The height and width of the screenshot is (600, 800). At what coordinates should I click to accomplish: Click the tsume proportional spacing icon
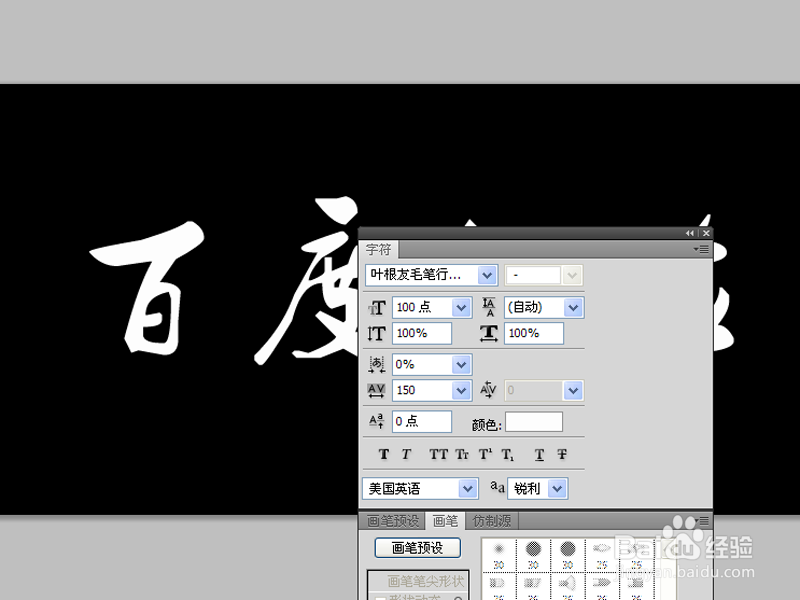[x=377, y=364]
